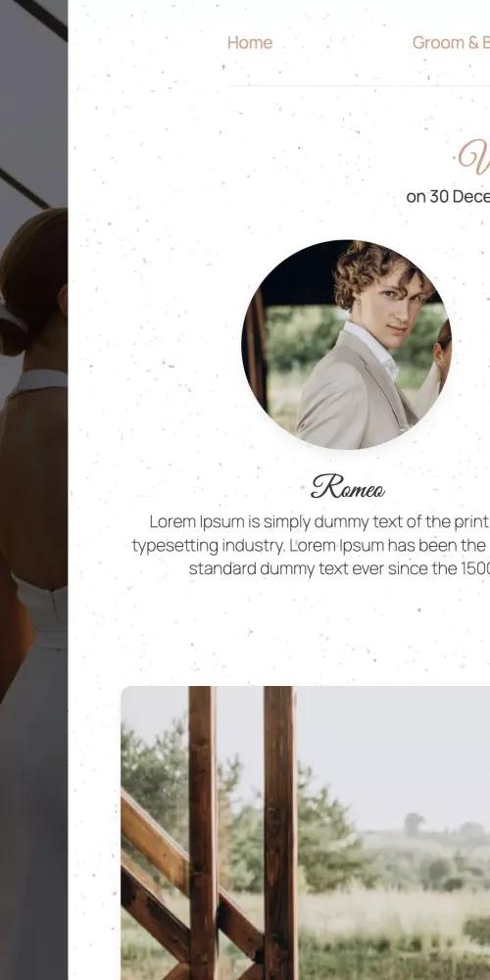Image resolution: width=490 pixels, height=980 pixels.
Task: Click the line 'standard dummy text ever since'
Action: [339, 568]
